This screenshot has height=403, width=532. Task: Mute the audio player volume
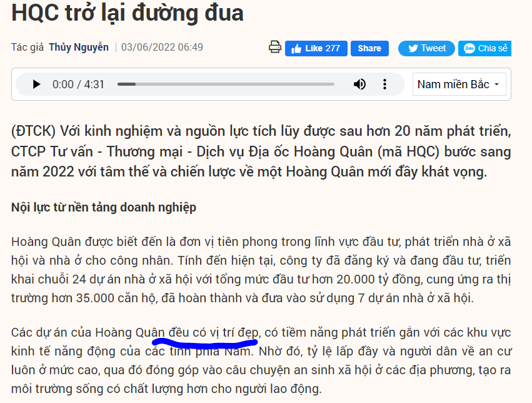point(359,84)
